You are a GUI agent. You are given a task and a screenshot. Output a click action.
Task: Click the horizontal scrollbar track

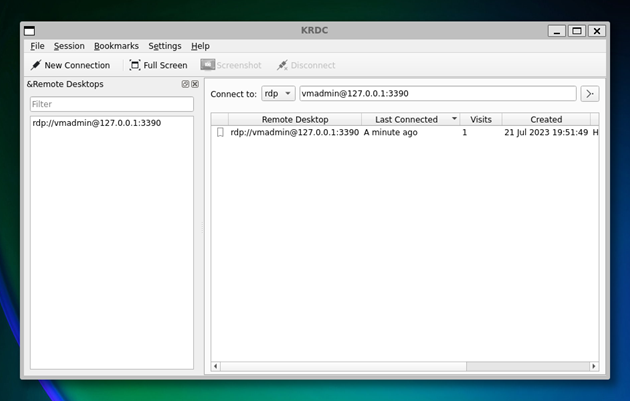pyautogui.click(x=528, y=366)
